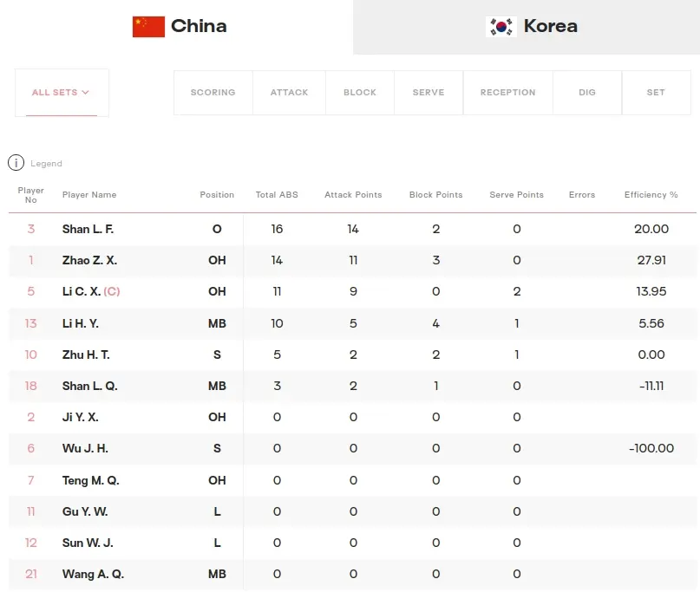Viewport: 700px width, 592px height.
Task: Click player name Shan L. Q.
Action: tap(89, 386)
